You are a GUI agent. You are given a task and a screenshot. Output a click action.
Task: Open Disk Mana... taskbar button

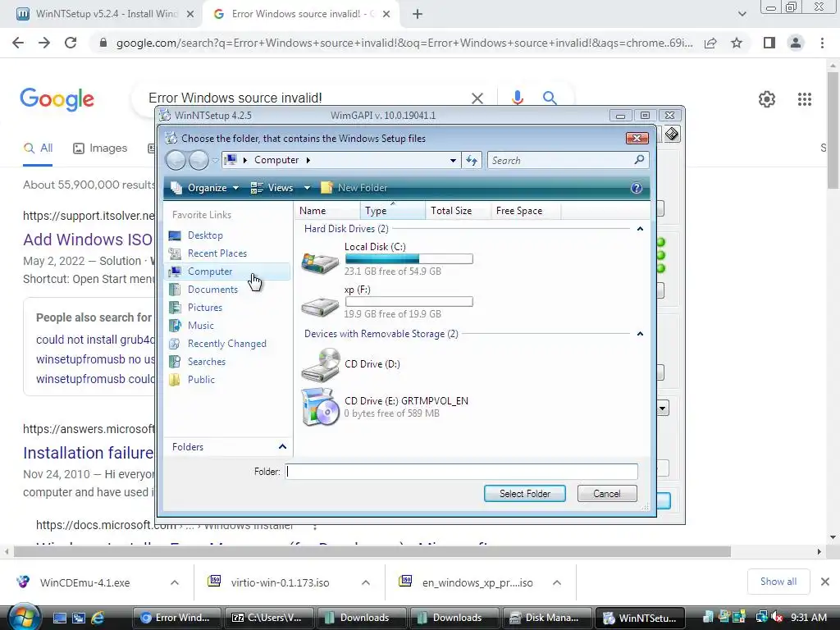tap(547, 618)
